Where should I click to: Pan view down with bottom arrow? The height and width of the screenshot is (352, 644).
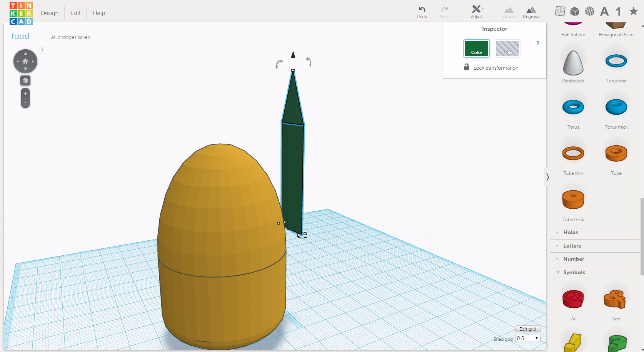(25, 69)
